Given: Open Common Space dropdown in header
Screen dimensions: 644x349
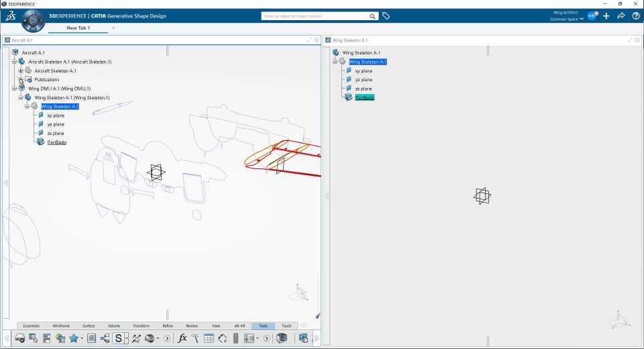Looking at the screenshot, I should tap(567, 19).
